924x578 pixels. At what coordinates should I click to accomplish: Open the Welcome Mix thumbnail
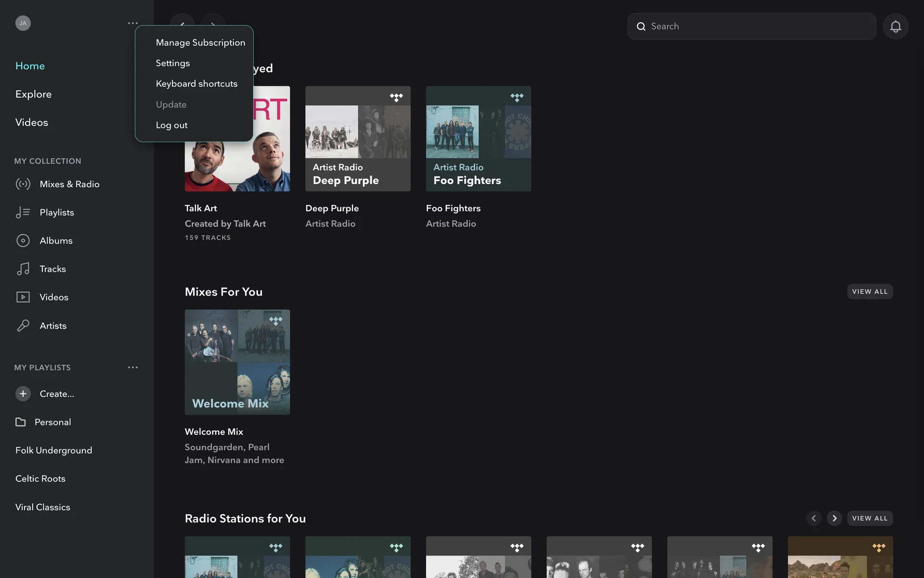[237, 362]
